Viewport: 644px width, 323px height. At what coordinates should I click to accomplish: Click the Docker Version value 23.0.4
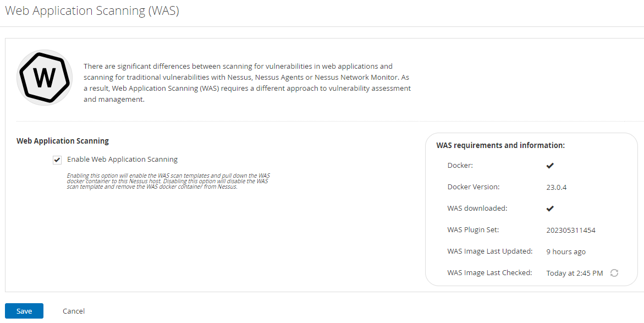click(x=556, y=187)
